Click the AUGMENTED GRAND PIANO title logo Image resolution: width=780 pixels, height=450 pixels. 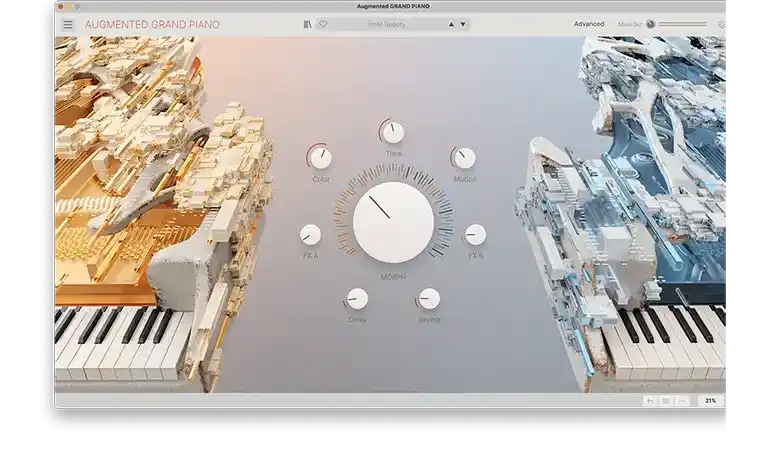click(152, 24)
